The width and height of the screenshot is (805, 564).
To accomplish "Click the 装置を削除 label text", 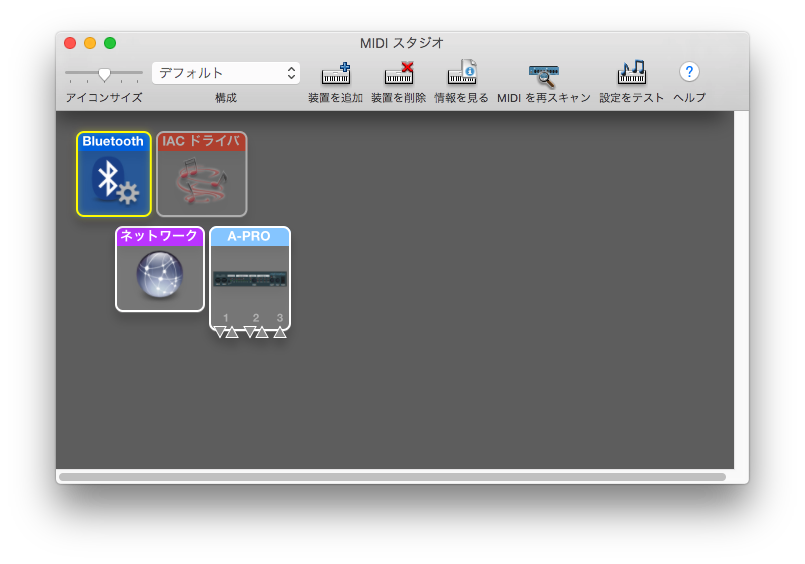I will [x=398, y=98].
